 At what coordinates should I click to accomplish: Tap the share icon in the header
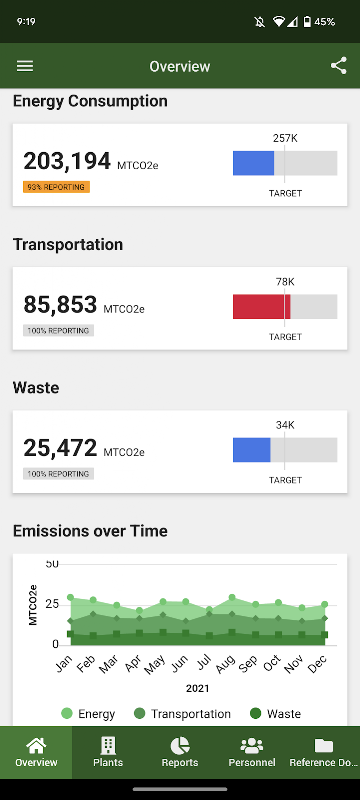point(339,66)
